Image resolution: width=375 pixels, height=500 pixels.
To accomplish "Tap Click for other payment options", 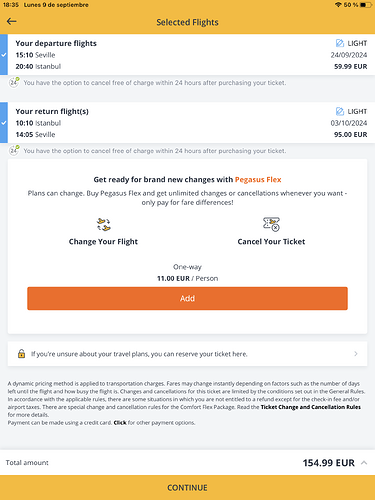I will click(120, 423).
